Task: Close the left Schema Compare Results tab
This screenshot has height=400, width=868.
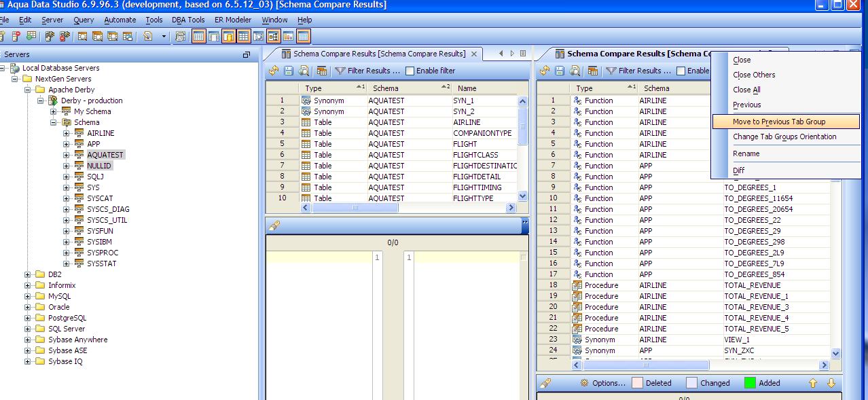Action: pyautogui.click(x=474, y=54)
